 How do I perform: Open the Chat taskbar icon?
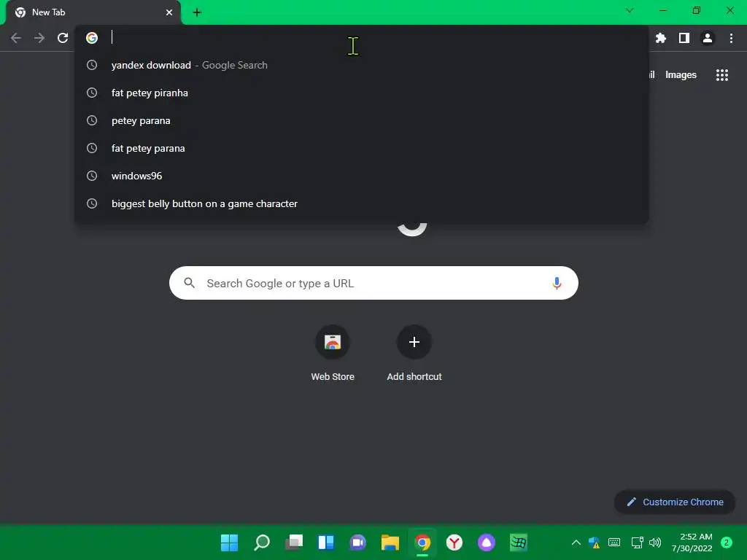[x=357, y=542]
